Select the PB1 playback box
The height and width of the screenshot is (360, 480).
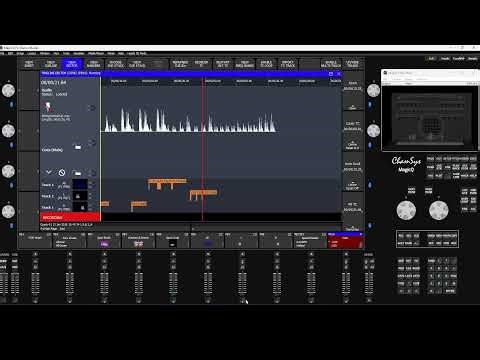pyautogui.click(x=35, y=241)
